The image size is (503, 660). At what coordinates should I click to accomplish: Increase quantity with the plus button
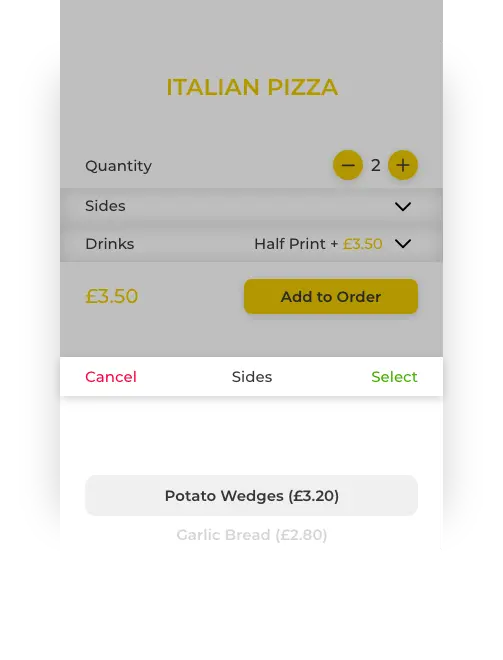(403, 165)
